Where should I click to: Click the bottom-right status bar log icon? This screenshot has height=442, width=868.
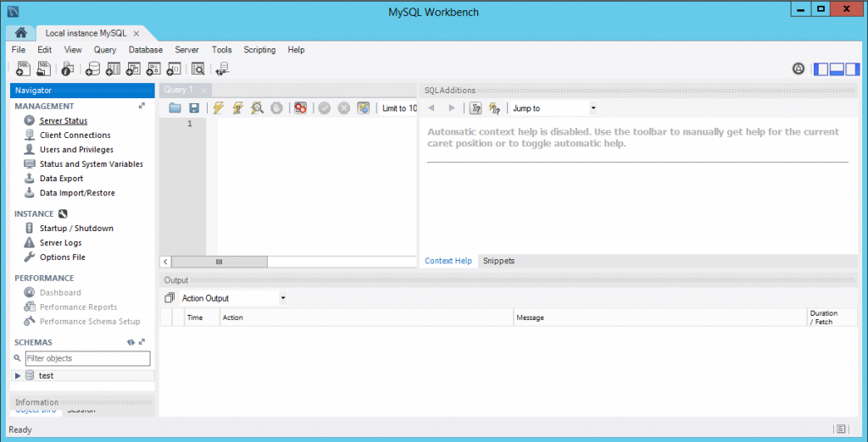[841, 429]
